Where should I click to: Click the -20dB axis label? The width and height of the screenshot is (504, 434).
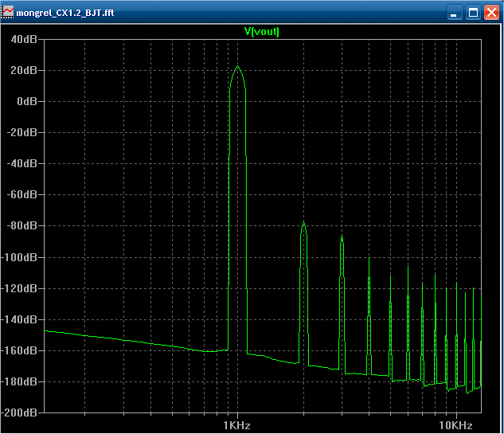[x=21, y=132]
